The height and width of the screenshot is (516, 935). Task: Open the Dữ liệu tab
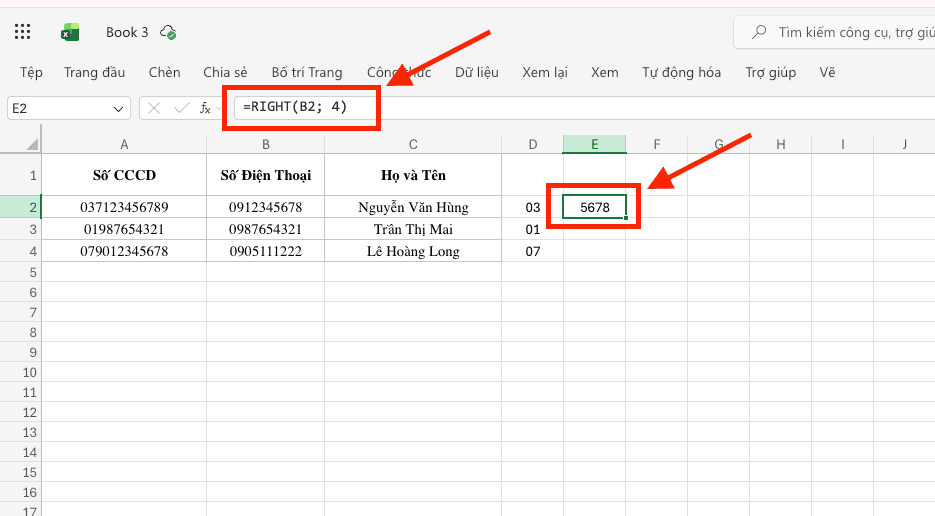476,73
